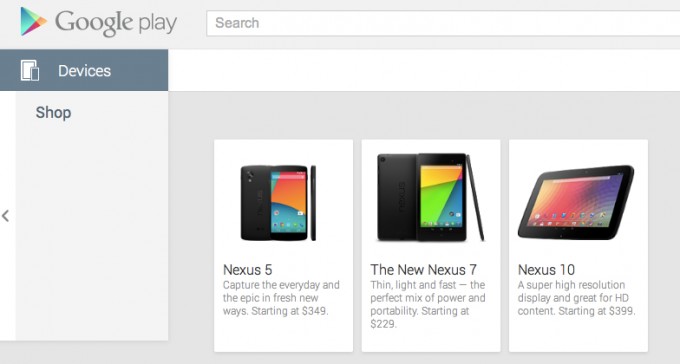The image size is (680, 364).
Task: Click the Nexus 5 front screen image
Action: (289, 203)
